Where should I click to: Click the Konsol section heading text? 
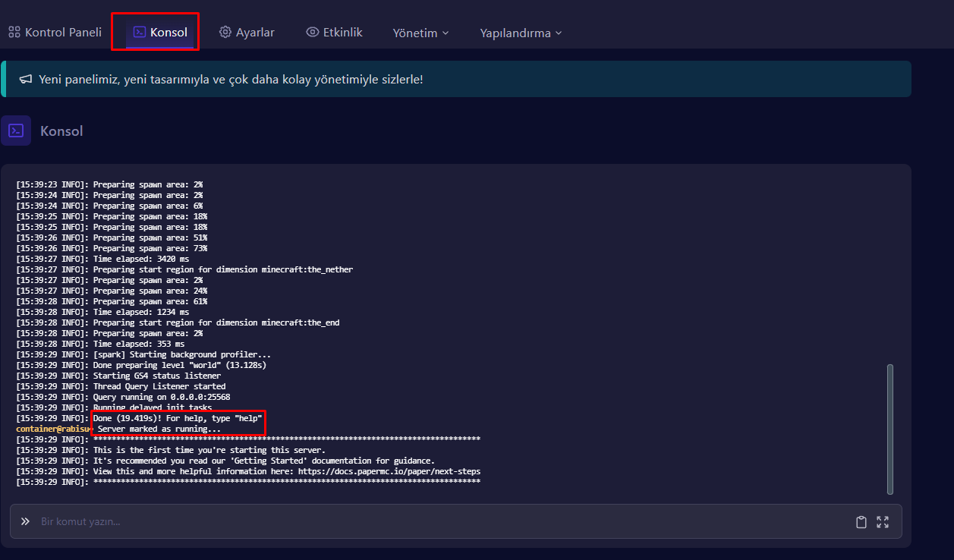tap(61, 131)
